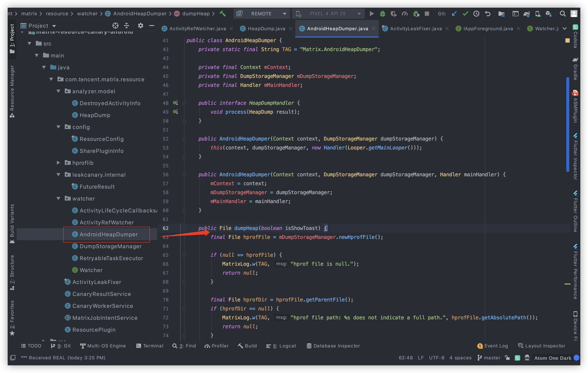Viewport: 588px width, 373px height.
Task: Click editor vertical scrollbar thumb
Action: [568, 124]
